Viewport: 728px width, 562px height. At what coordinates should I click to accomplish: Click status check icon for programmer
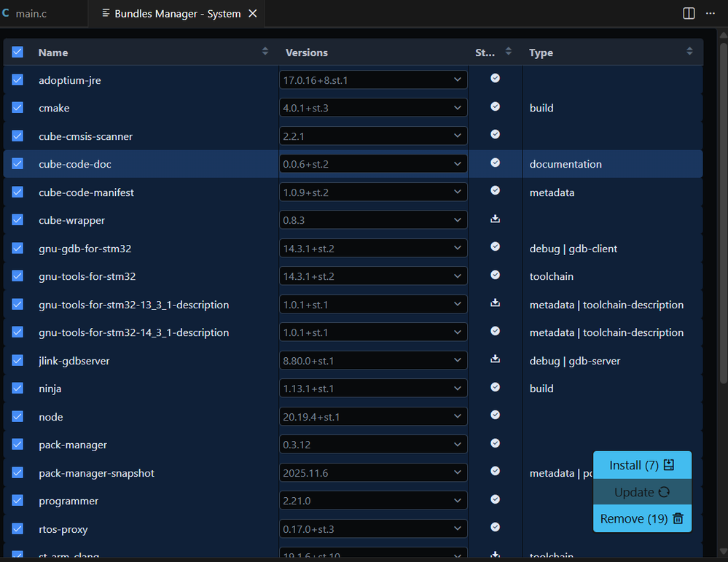point(495,499)
